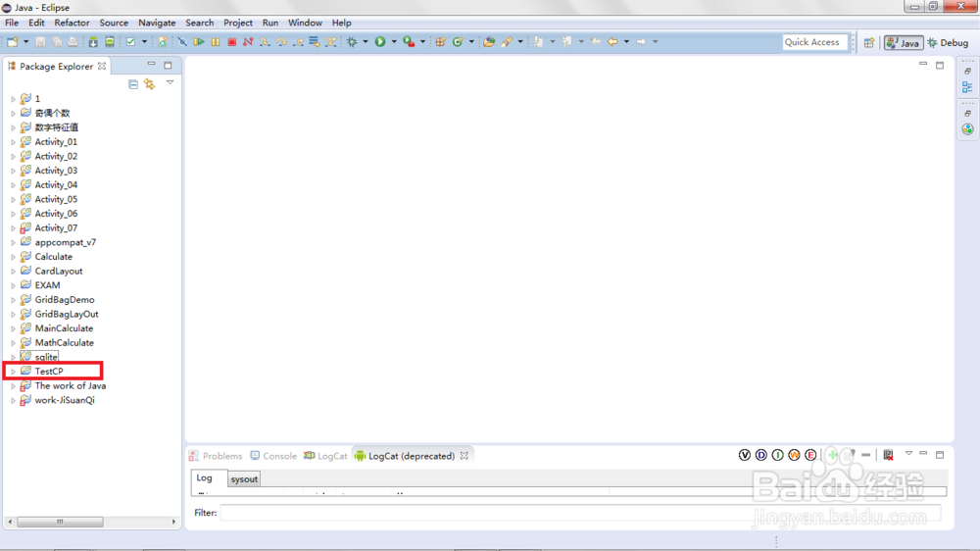Switch to the Debug perspective

948,42
